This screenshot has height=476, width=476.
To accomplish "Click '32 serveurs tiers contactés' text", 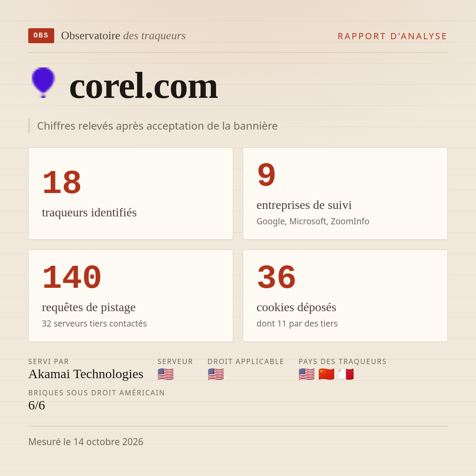I will click(x=94, y=324).
